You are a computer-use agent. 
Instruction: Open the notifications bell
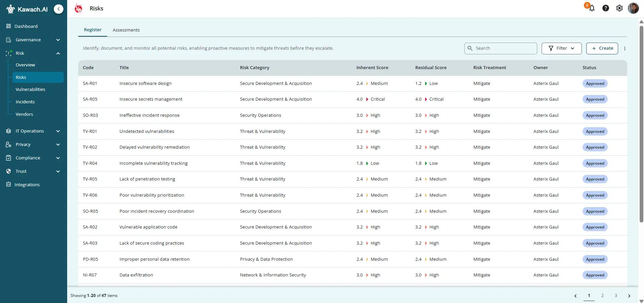point(592,8)
